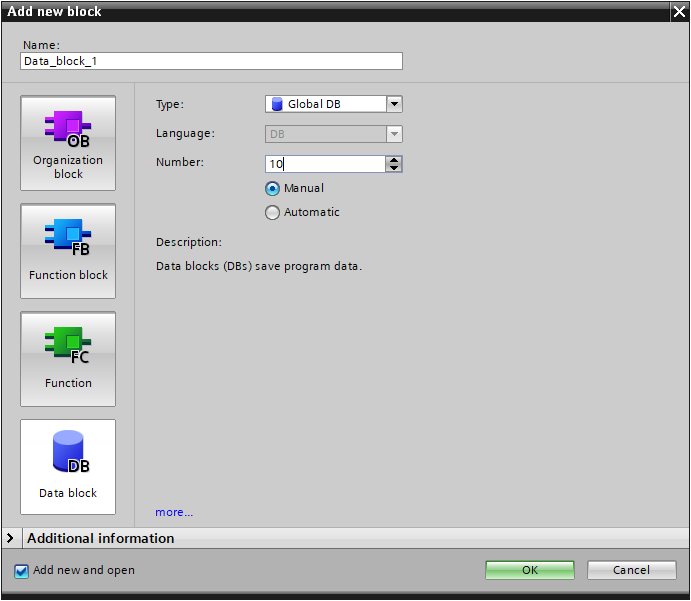Click the blue Global DB cylinder icon
Viewport: 691px width, 601px height.
pos(277,104)
